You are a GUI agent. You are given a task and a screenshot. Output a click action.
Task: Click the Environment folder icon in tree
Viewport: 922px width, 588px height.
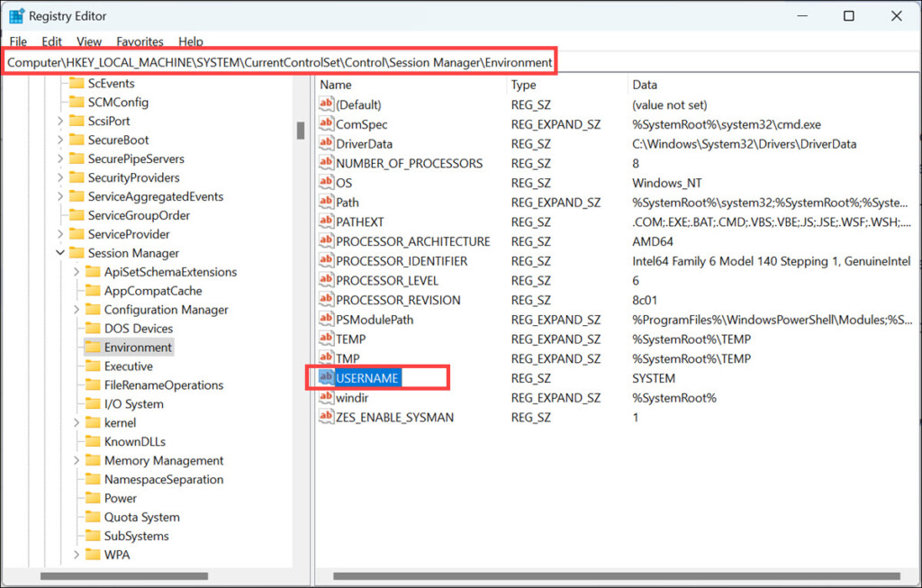tap(93, 347)
